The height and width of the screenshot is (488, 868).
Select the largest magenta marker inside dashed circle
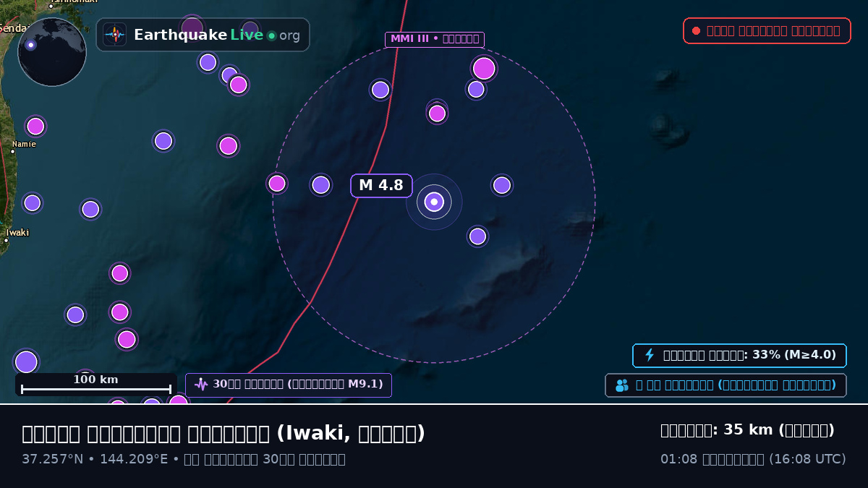click(484, 69)
